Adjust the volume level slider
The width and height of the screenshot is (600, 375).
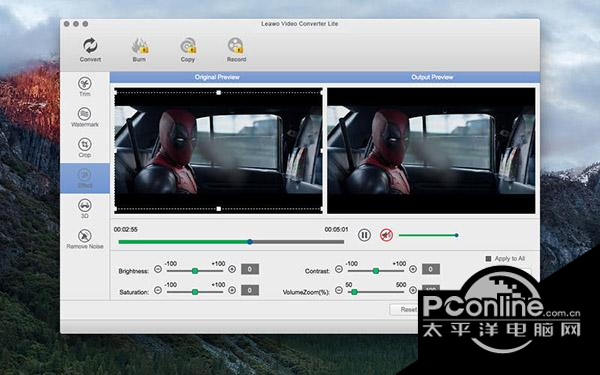click(429, 235)
